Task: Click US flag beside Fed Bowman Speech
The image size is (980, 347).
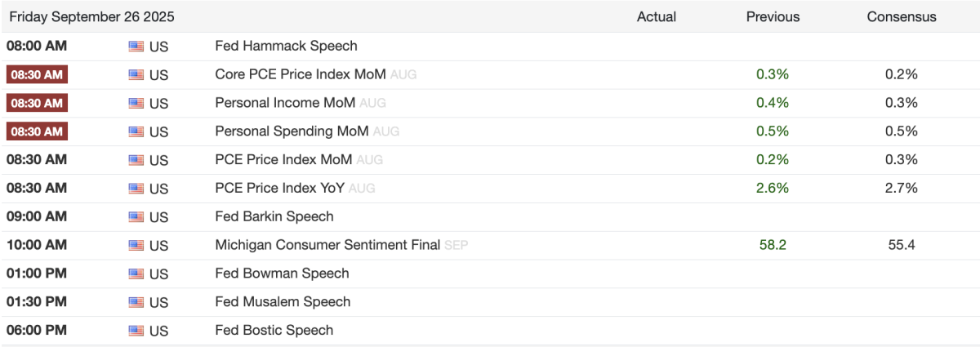Action: [136, 274]
